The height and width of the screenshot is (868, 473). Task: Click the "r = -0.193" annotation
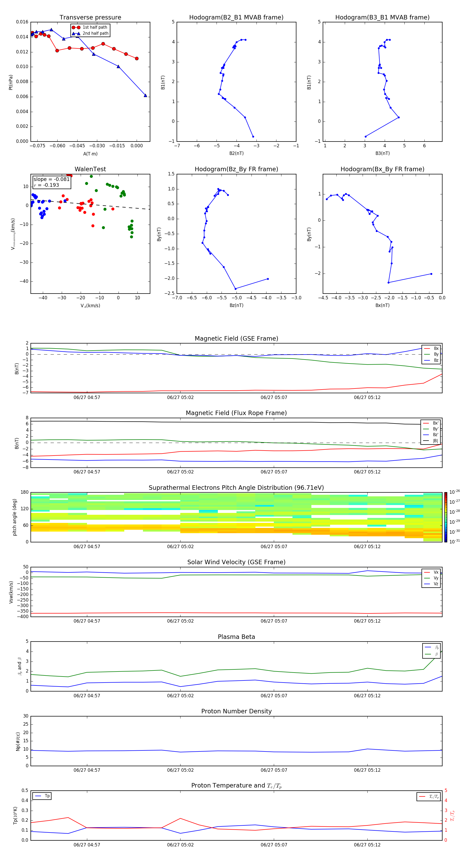click(x=47, y=185)
